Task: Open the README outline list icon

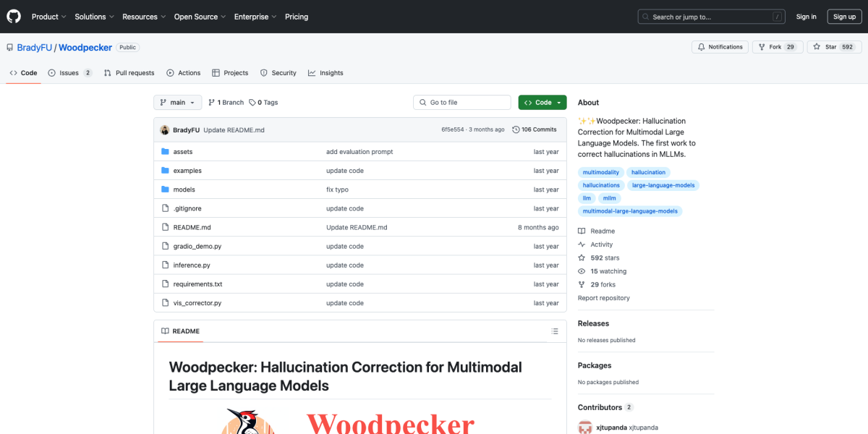Action: 555,331
